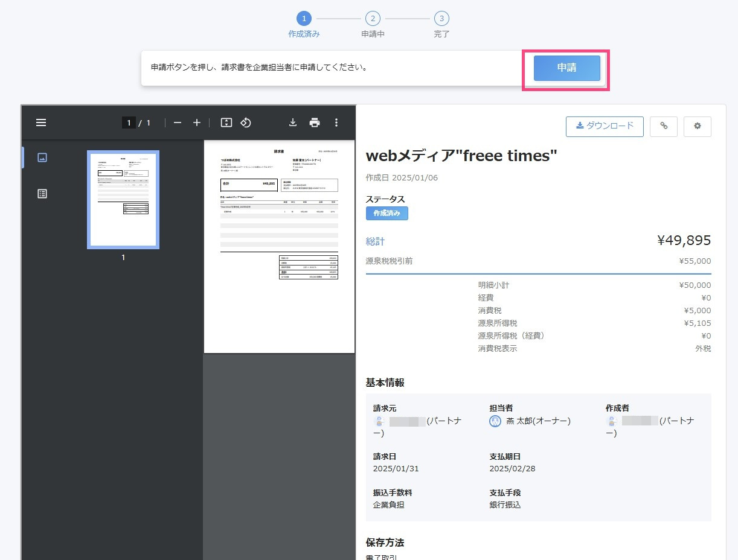Click the 請求元 partner avatar icon
The height and width of the screenshot is (560, 738).
[x=379, y=421]
